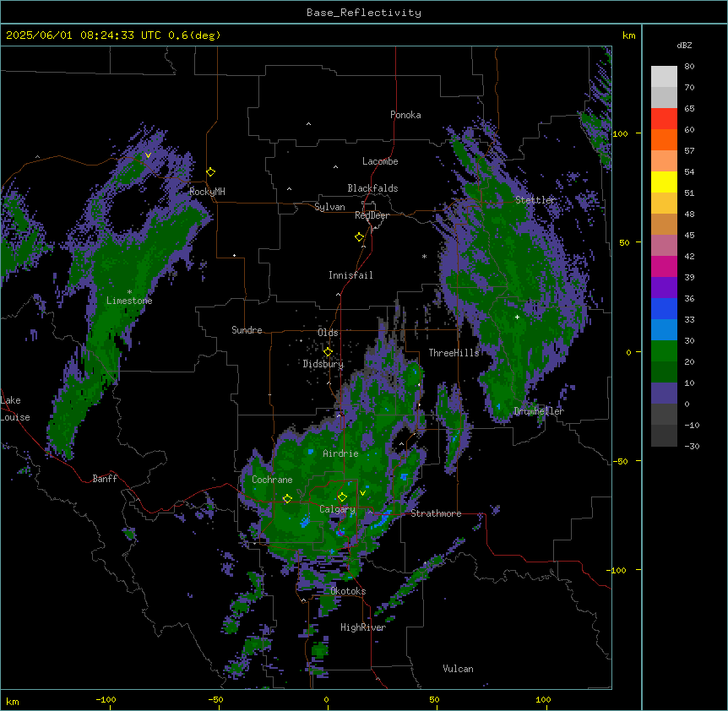Select the Innisfail label
This screenshot has height=711, width=728.
(350, 275)
